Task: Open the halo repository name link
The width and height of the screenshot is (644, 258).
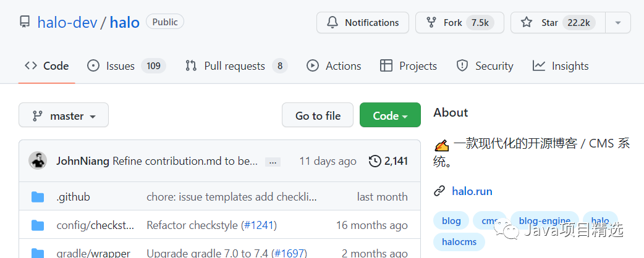Action: click(x=125, y=22)
